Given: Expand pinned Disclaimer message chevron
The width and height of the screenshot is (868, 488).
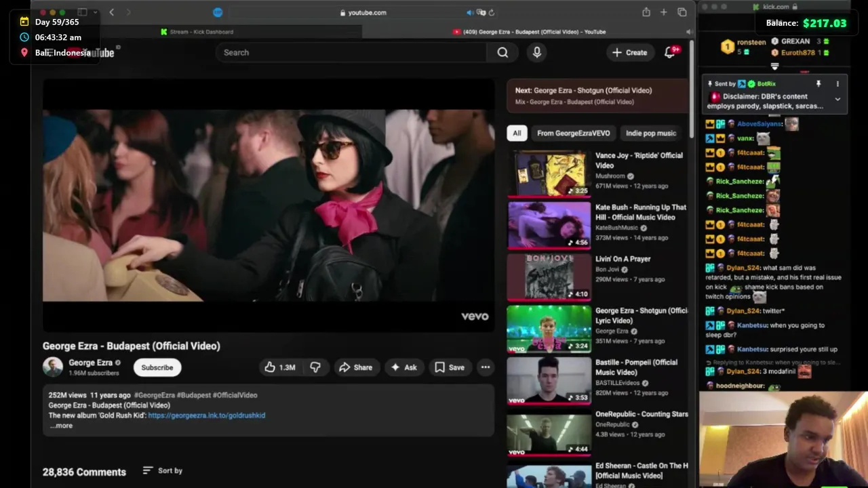Looking at the screenshot, I should coord(837,99).
